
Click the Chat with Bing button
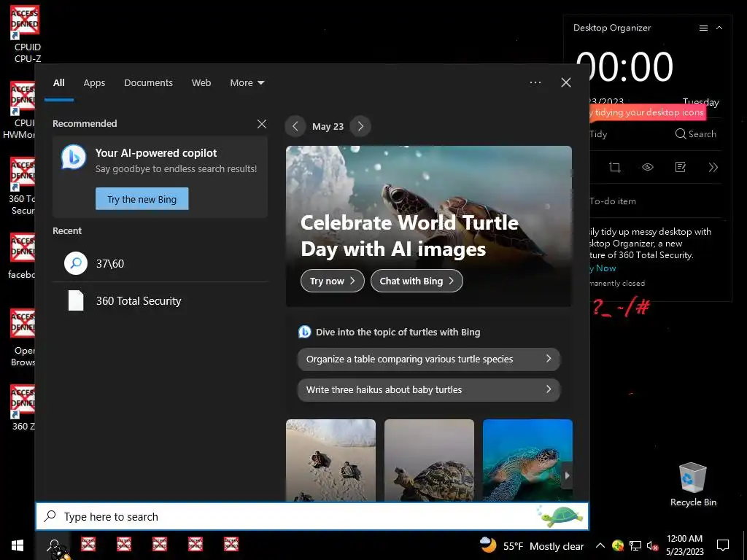(417, 281)
